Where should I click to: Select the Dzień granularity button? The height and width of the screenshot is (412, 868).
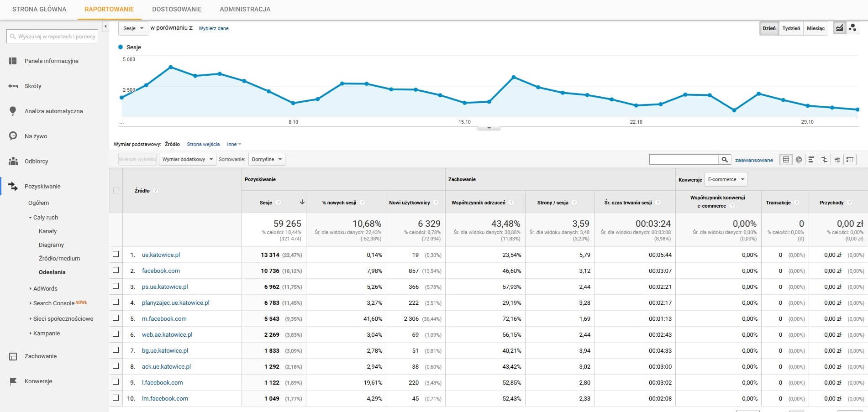coord(769,28)
